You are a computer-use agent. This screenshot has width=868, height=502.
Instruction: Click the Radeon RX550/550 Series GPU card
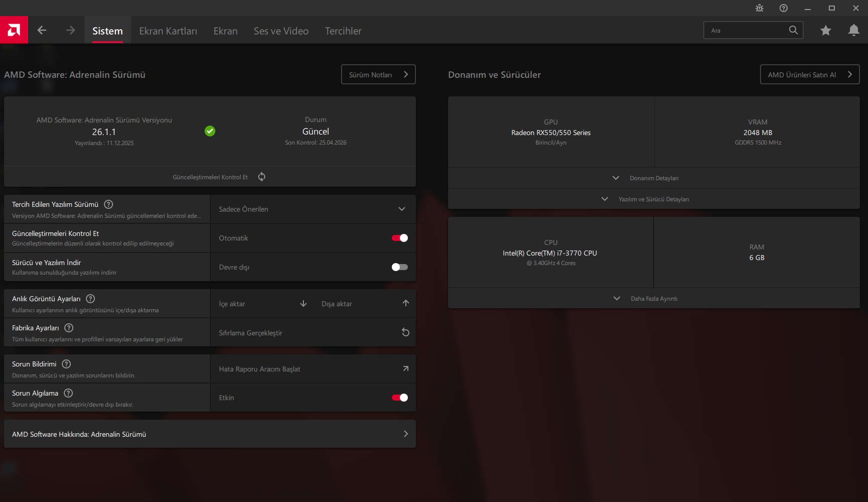pyautogui.click(x=551, y=132)
